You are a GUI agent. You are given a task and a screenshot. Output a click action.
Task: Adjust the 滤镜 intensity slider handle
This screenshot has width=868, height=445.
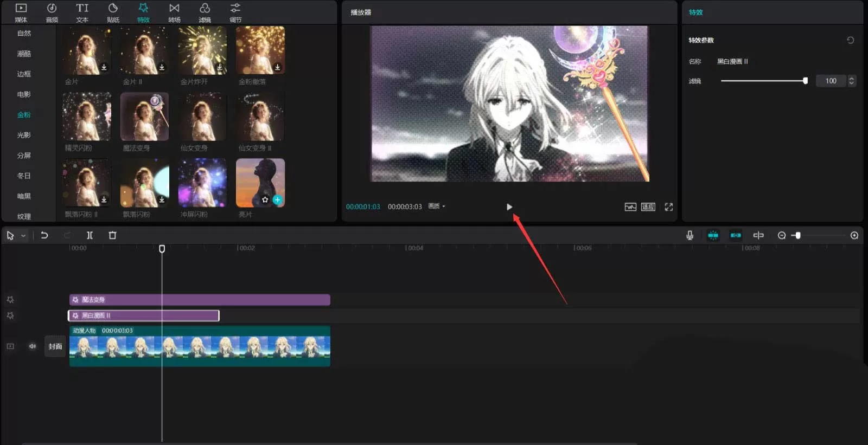click(x=806, y=81)
